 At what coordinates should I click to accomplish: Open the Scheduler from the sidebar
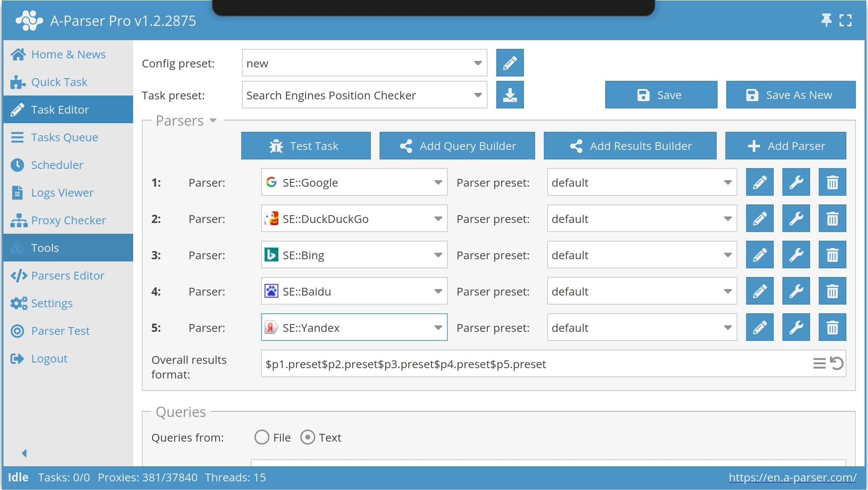57,165
